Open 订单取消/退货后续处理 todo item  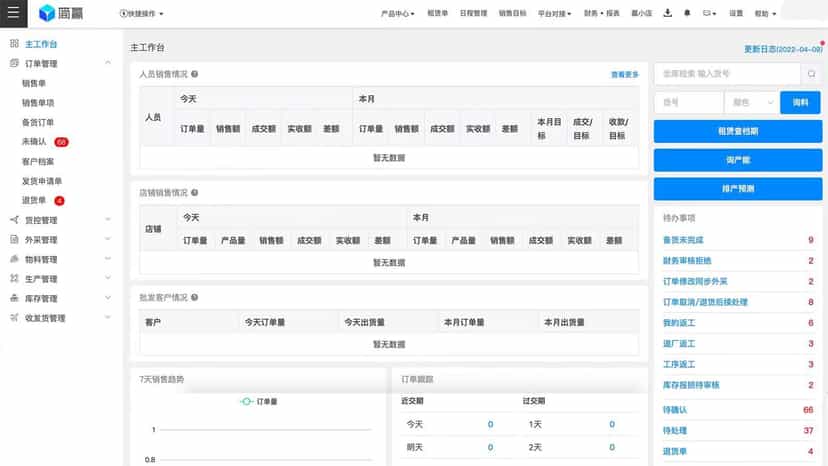point(705,302)
